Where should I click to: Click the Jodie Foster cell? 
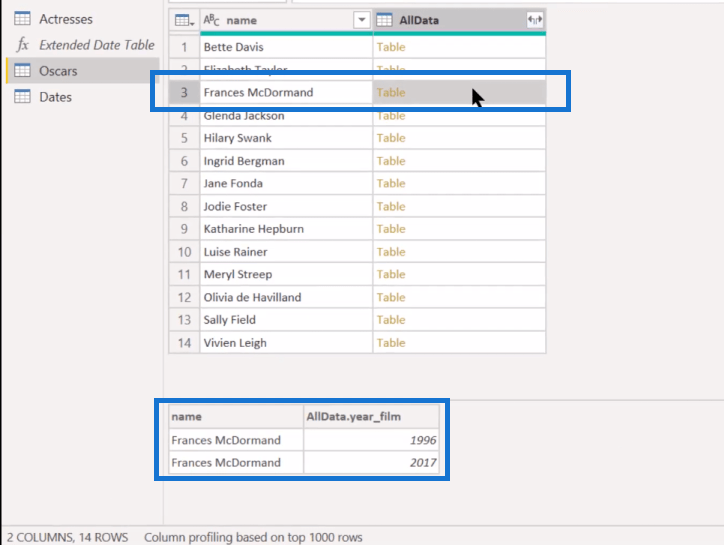286,206
